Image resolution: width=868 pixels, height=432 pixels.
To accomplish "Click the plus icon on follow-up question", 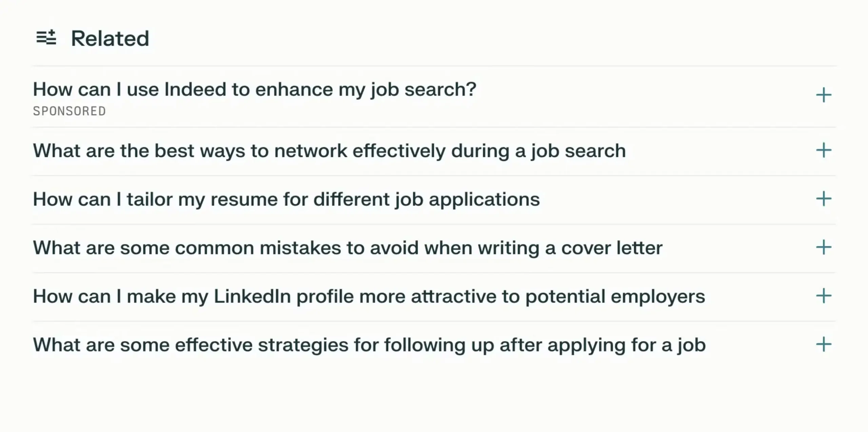I will (823, 345).
